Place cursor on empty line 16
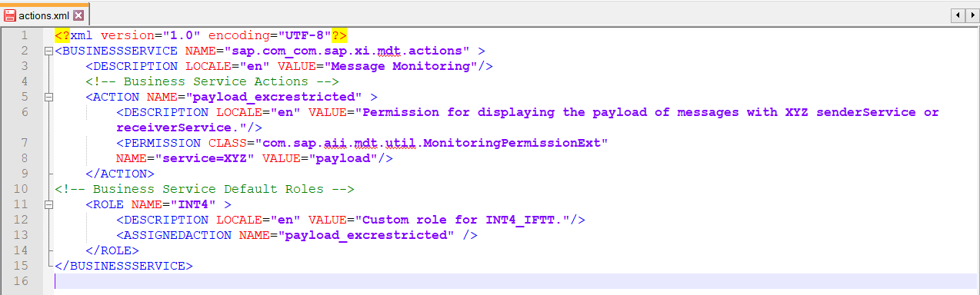 pos(515,281)
